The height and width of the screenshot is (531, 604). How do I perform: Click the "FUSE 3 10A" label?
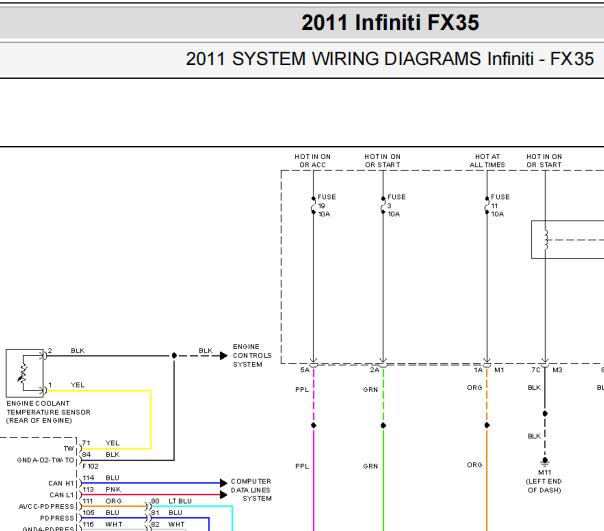click(396, 205)
